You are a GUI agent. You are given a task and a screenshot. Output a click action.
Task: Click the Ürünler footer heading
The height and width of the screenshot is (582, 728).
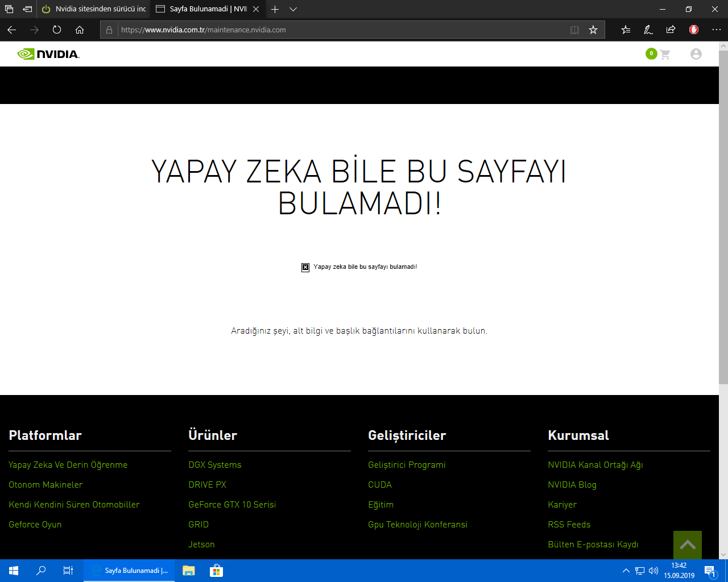coord(213,435)
